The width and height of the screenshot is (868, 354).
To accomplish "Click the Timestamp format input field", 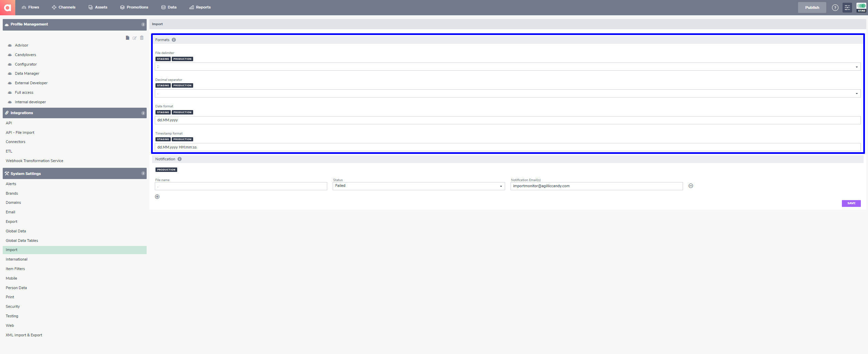I will pos(507,147).
